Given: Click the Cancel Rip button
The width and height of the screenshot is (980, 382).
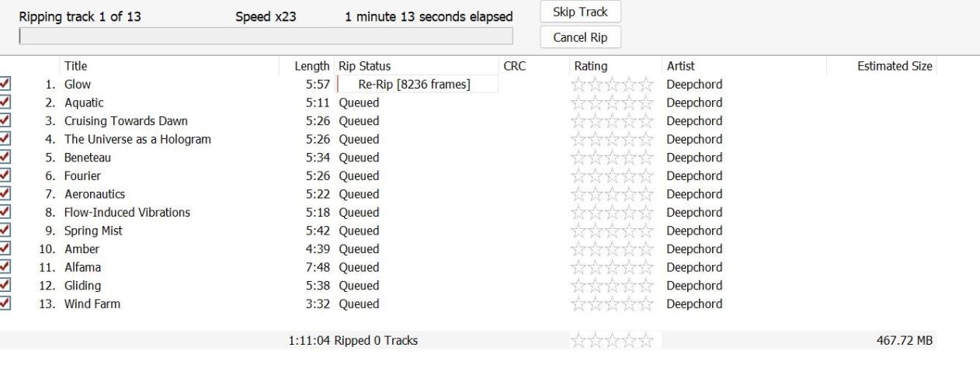Looking at the screenshot, I should click(x=580, y=37).
